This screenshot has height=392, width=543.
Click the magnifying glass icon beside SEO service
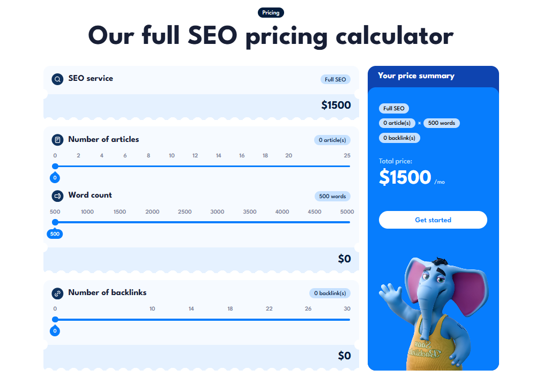coord(56,79)
